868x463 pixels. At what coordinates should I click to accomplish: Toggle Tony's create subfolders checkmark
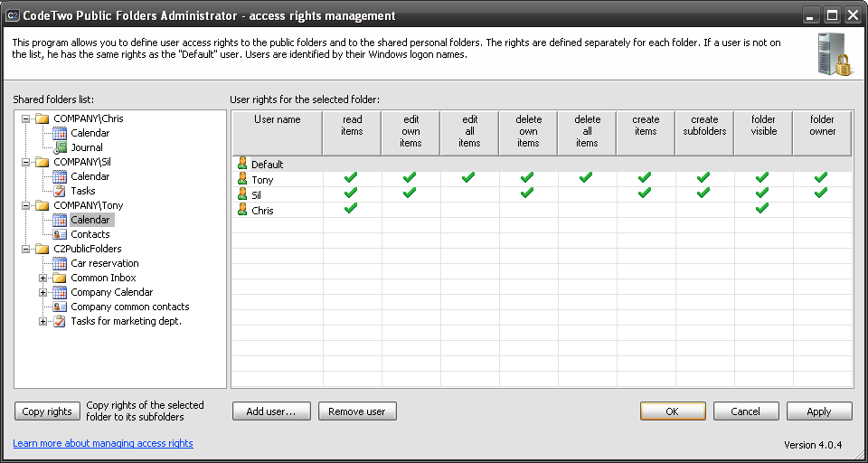(x=703, y=177)
